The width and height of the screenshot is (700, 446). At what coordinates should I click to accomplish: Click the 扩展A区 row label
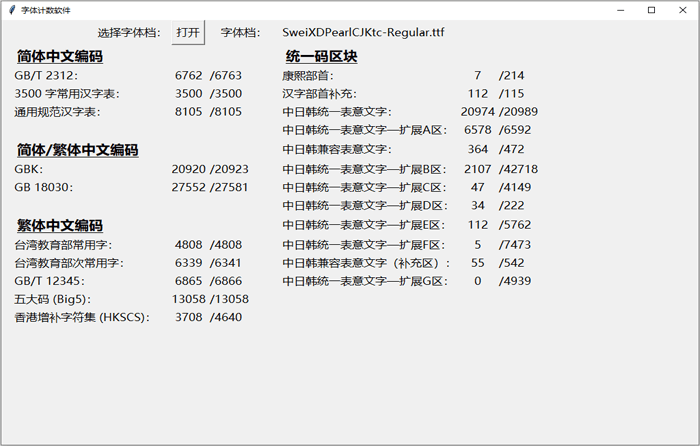(x=364, y=130)
